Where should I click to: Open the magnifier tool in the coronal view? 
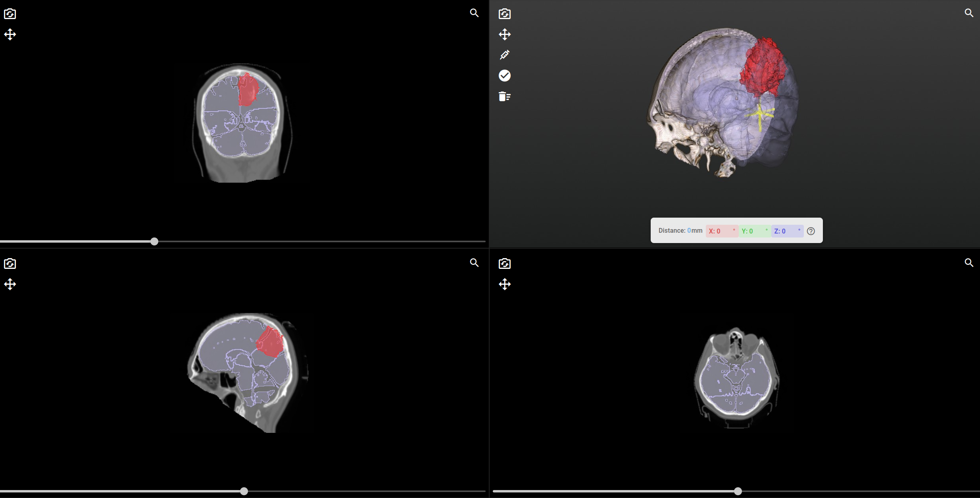[x=474, y=13]
